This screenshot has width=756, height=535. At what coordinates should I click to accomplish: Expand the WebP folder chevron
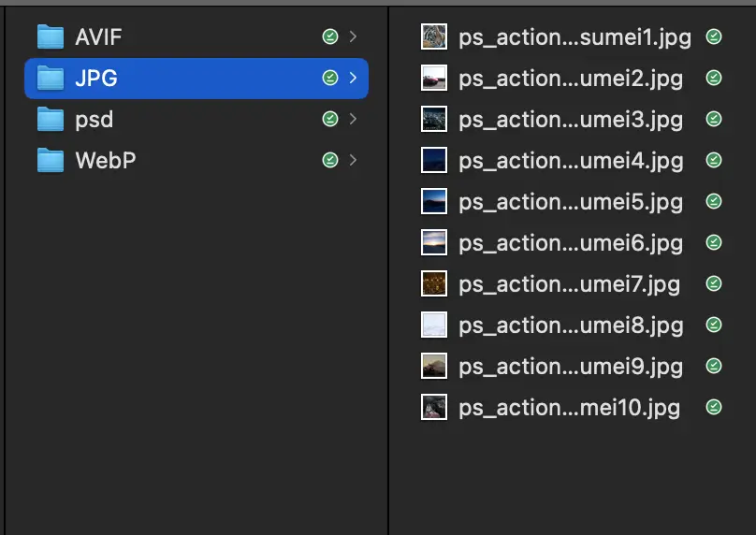click(x=353, y=161)
